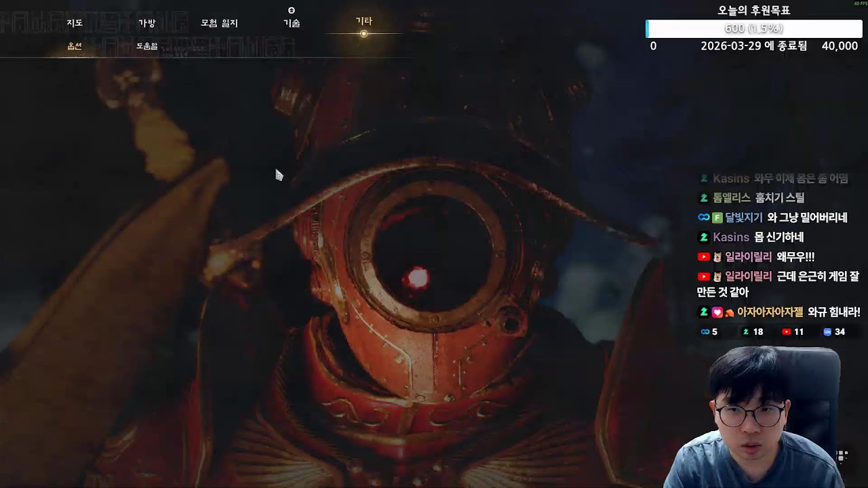Click the orange badge beside 아자아자아자젤
The height and width of the screenshot is (488, 868).
[730, 312]
